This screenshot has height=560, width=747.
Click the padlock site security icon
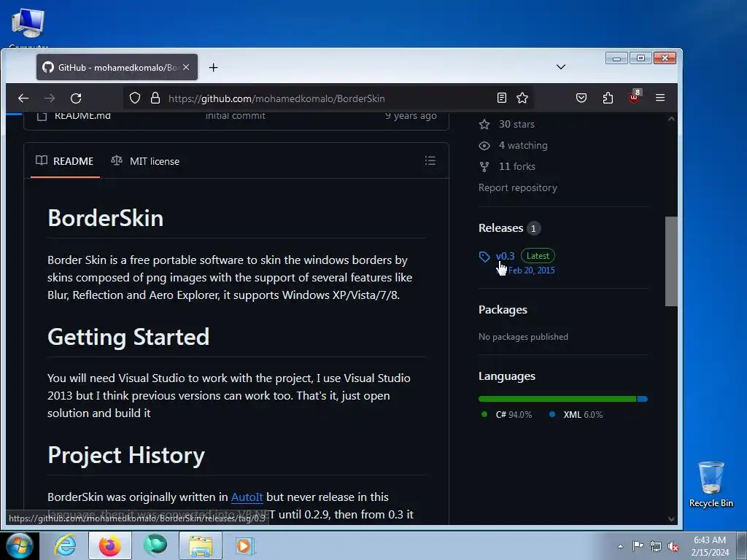click(155, 98)
